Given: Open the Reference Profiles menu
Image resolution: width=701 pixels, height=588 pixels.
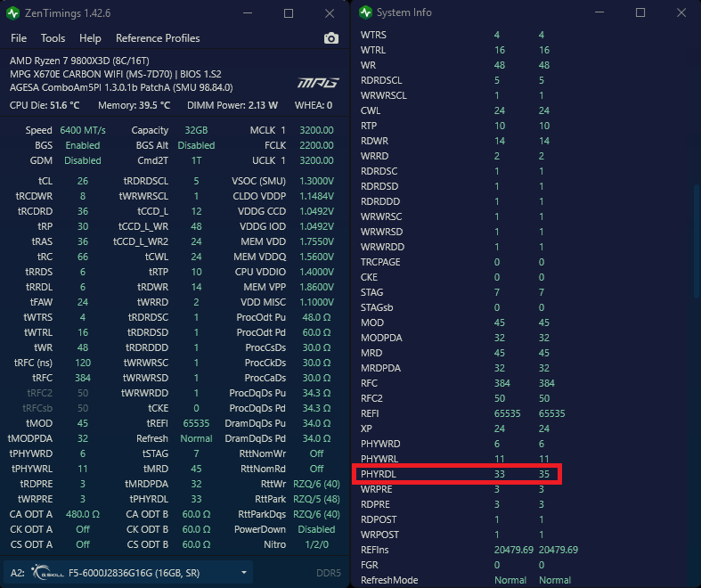Looking at the screenshot, I should pyautogui.click(x=158, y=38).
